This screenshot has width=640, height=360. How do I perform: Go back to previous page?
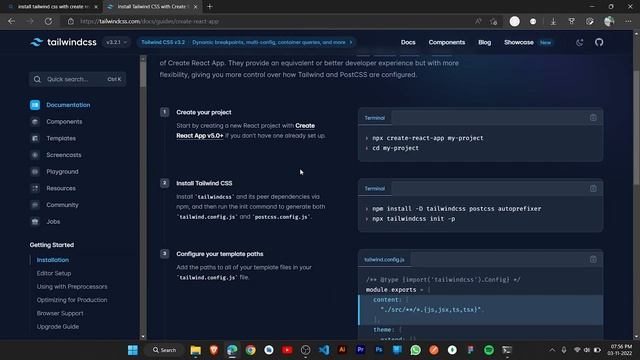11,21
